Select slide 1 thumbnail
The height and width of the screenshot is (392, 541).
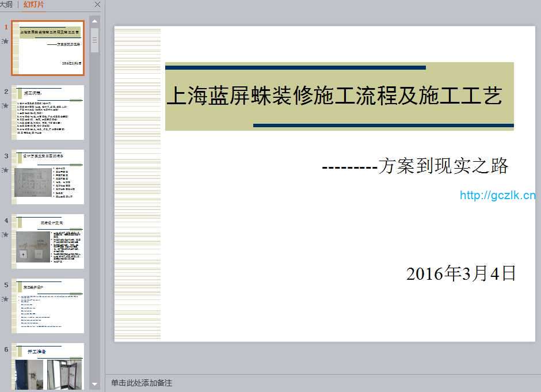coord(48,48)
